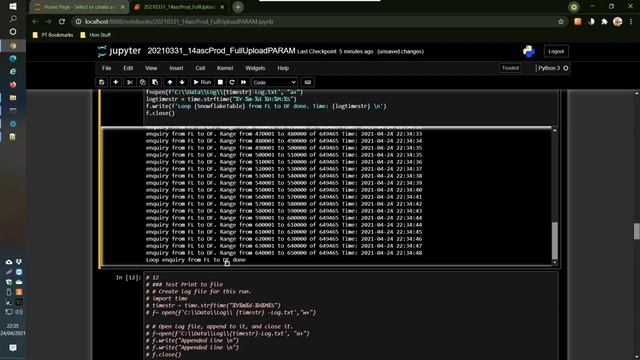Image resolution: width=640 pixels, height=360 pixels.
Task: Close the Home Page browser tab
Action: point(122,7)
